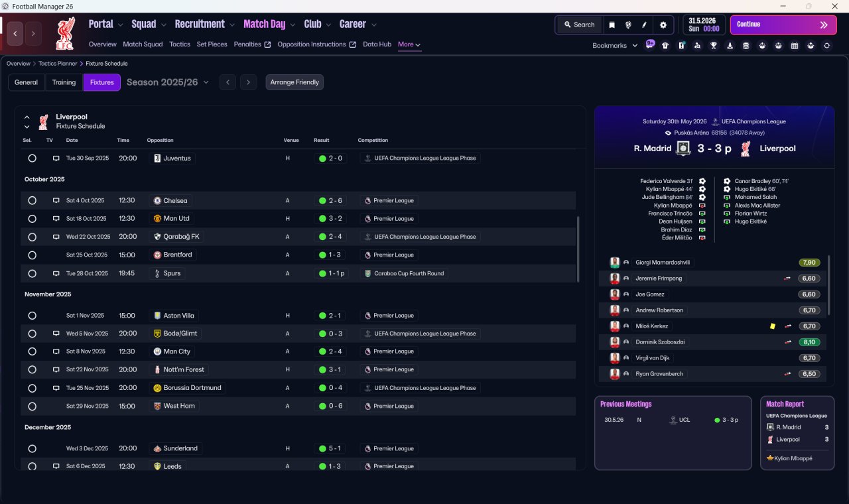The width and height of the screenshot is (849, 504).
Task: Switch to the Training tab
Action: [x=64, y=82]
